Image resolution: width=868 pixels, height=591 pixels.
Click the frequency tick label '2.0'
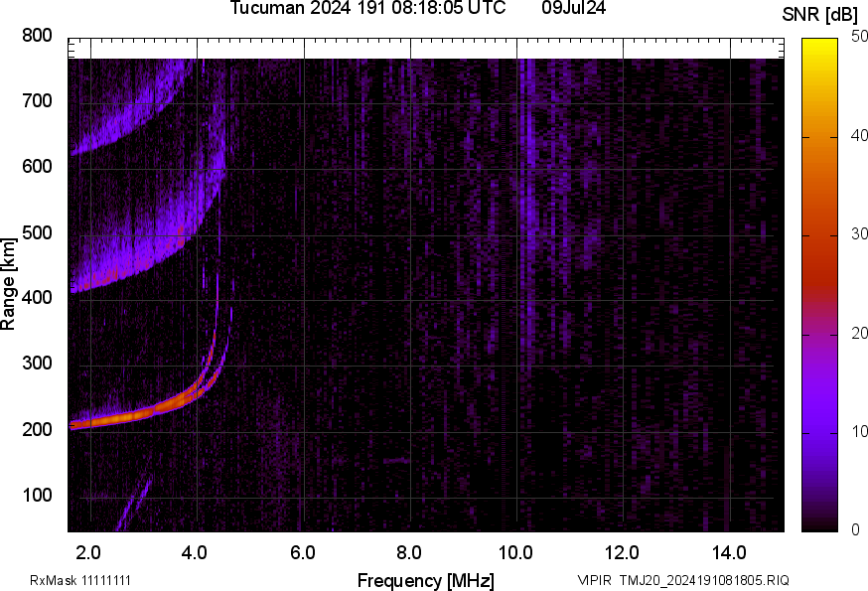88,552
